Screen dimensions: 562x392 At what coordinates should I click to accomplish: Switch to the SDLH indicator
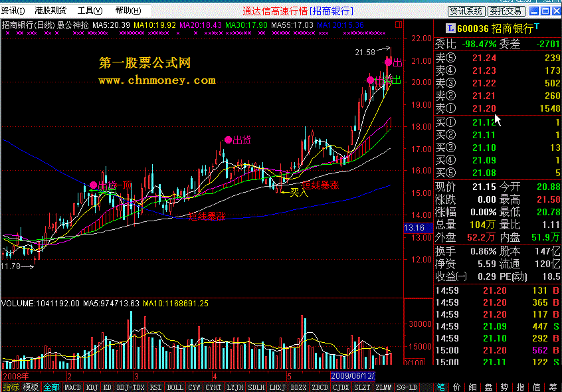point(256,387)
